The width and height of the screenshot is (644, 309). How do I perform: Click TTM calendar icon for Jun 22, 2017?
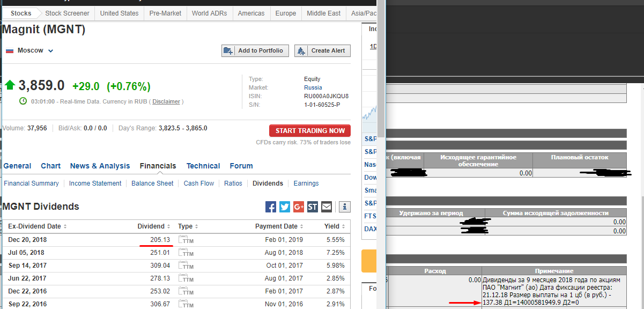186,278
